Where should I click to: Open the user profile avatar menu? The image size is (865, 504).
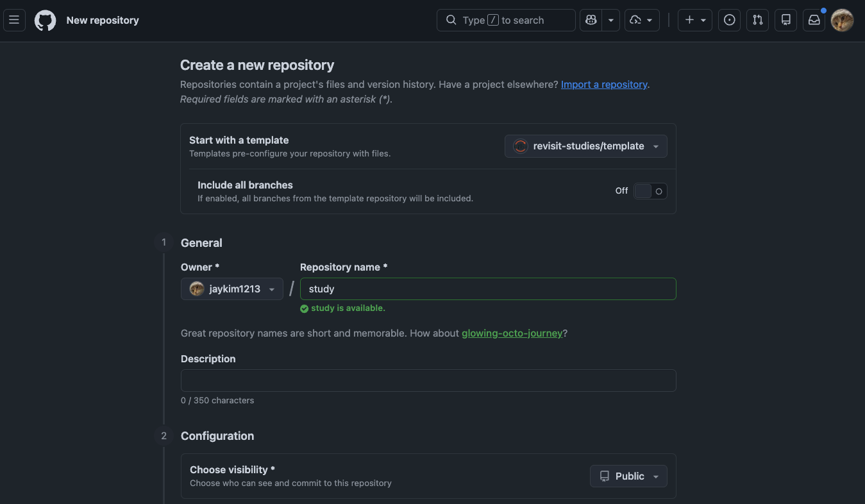pyautogui.click(x=842, y=21)
